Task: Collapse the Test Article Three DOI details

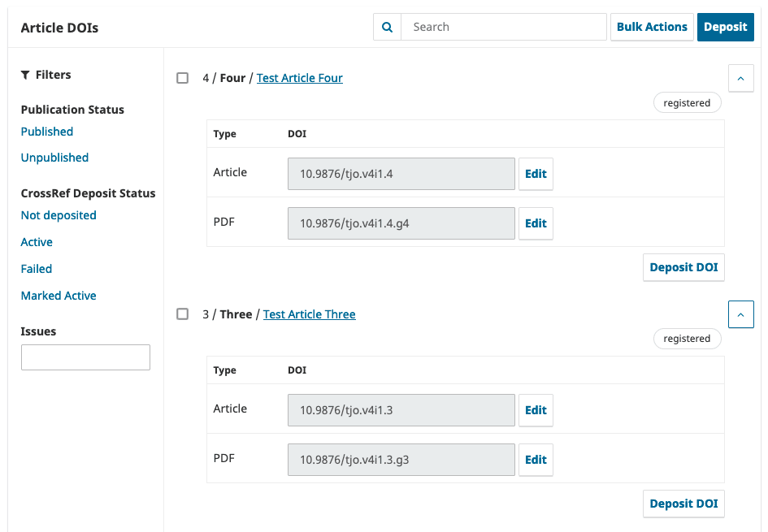Action: 740,314
